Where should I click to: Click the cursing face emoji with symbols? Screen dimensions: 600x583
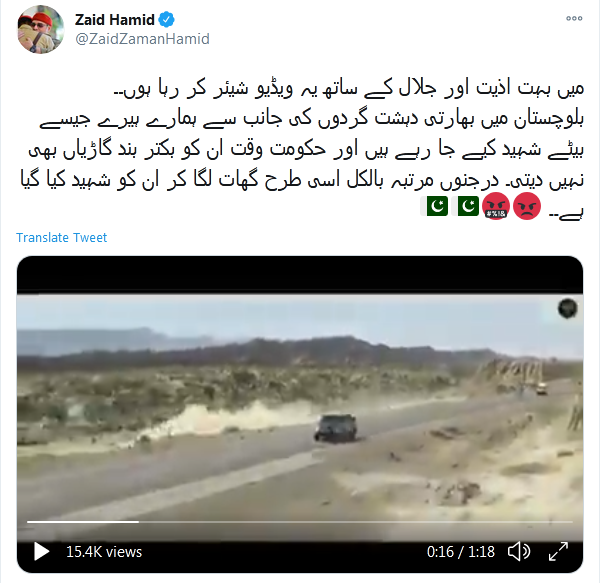click(496, 206)
